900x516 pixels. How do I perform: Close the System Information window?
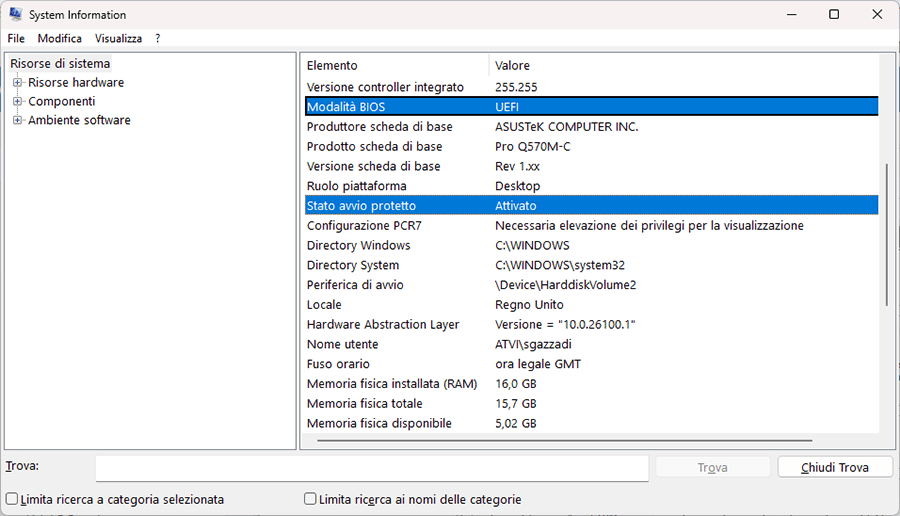[x=877, y=14]
